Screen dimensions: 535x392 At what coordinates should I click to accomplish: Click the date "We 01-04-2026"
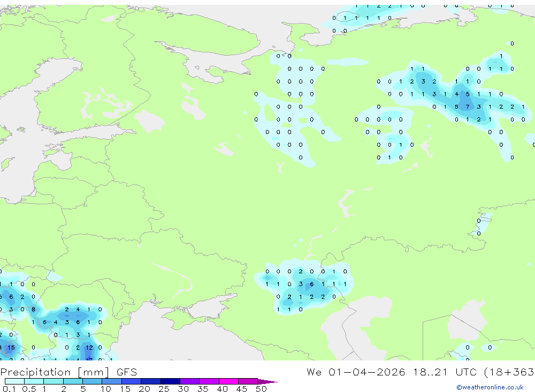[x=356, y=372]
